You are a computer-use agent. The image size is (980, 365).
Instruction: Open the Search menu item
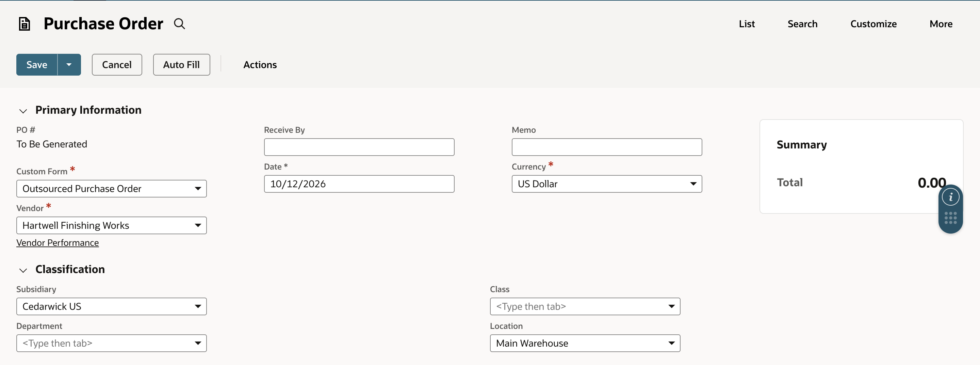[x=802, y=24]
